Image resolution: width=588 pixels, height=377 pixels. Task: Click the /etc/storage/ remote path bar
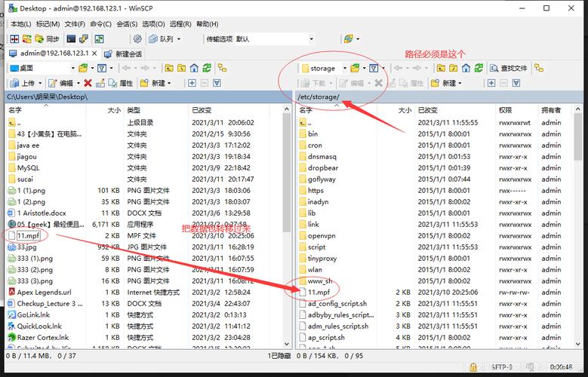(x=439, y=97)
